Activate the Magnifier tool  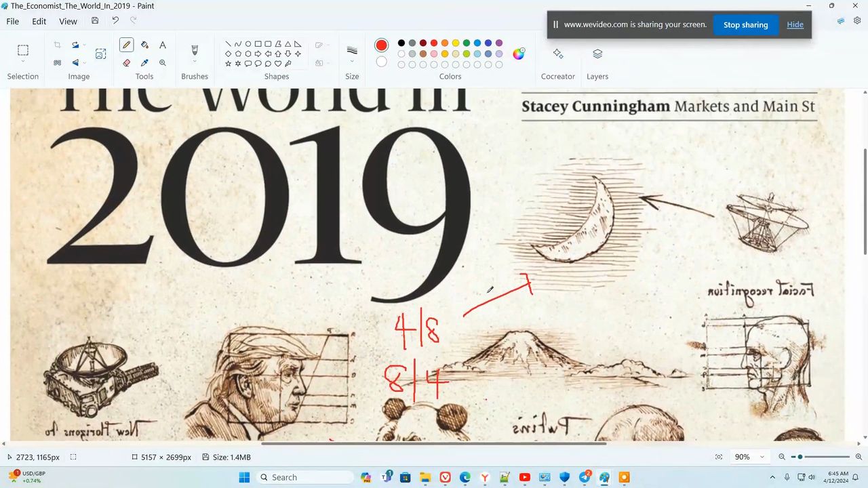click(163, 62)
